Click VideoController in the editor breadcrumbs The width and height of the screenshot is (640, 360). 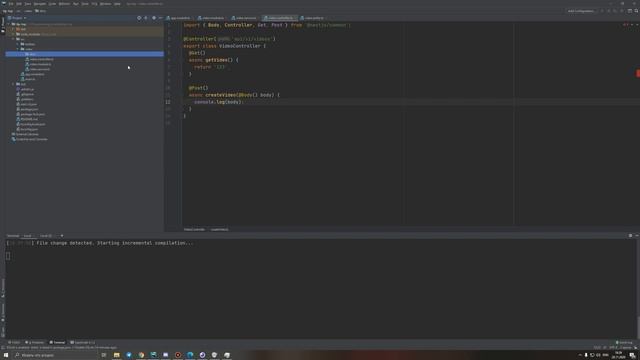point(194,229)
